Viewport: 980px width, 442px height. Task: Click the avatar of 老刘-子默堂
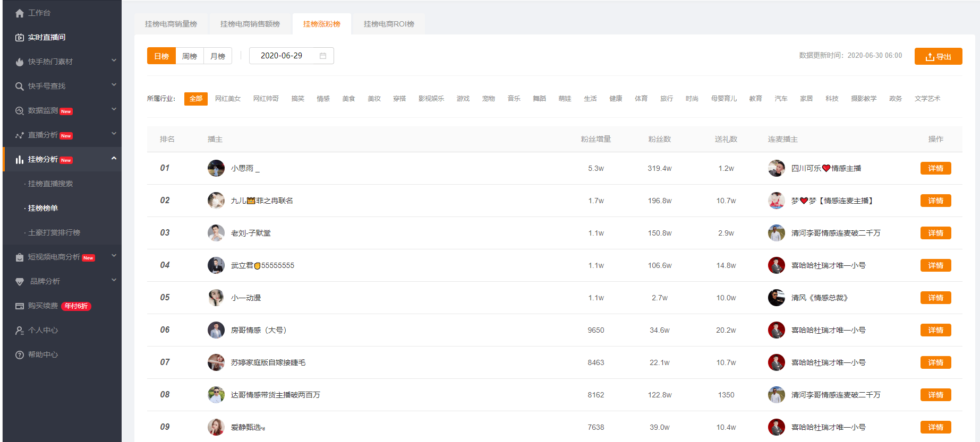coord(216,233)
